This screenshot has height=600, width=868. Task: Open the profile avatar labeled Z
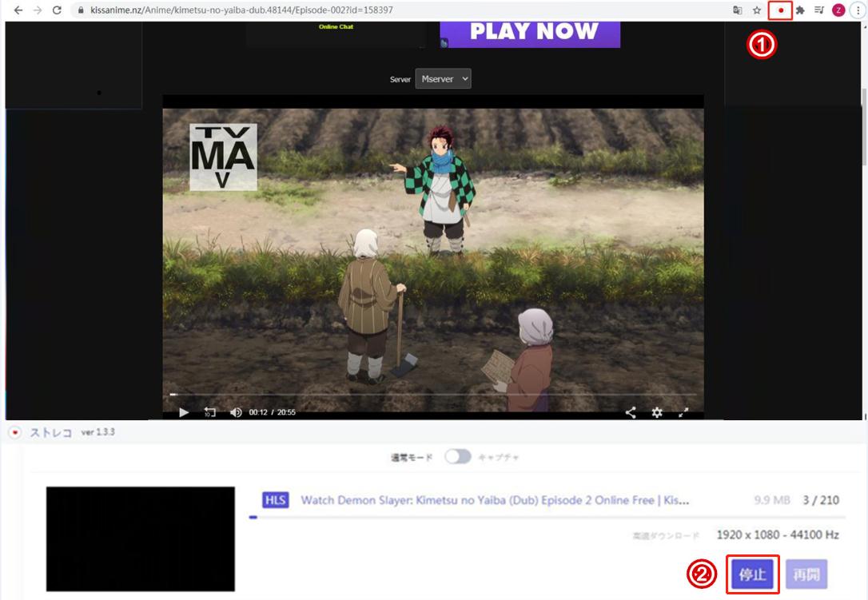(x=838, y=10)
